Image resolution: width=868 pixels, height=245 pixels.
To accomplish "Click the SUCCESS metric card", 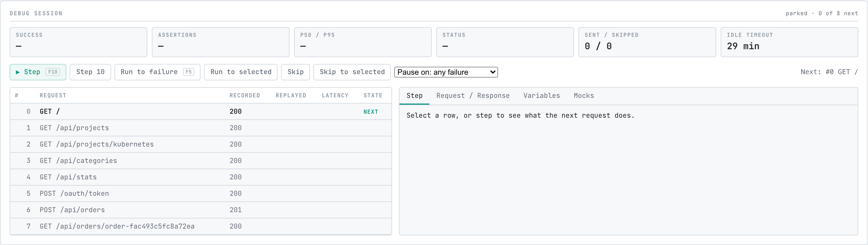I will (x=78, y=42).
